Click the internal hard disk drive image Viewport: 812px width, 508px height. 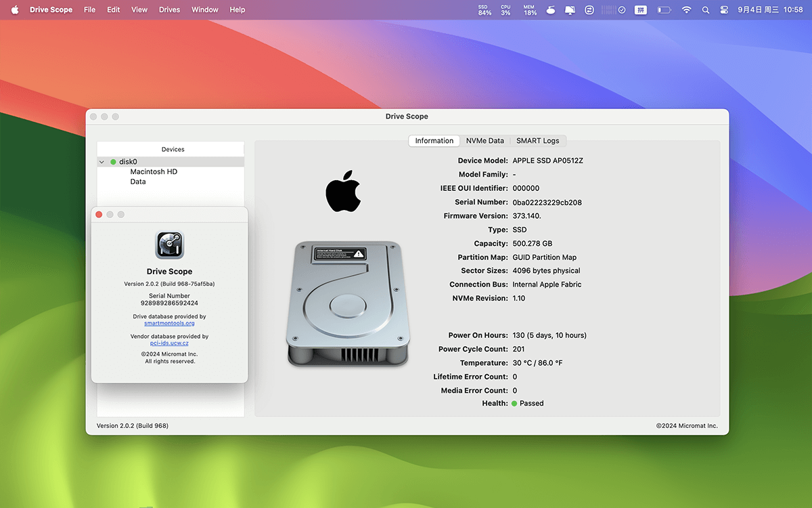(348, 304)
